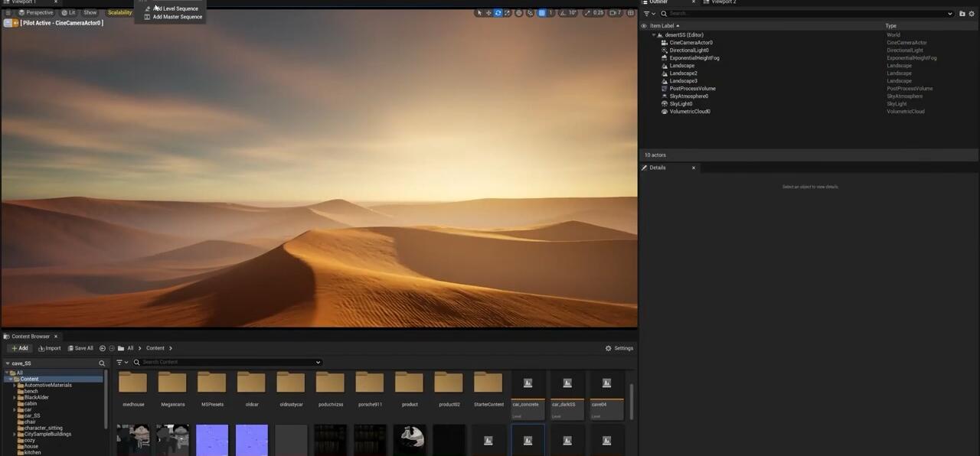Expand the BlackAlder folder in tree
Screen dimensions: 980x456
pyautogui.click(x=15, y=397)
